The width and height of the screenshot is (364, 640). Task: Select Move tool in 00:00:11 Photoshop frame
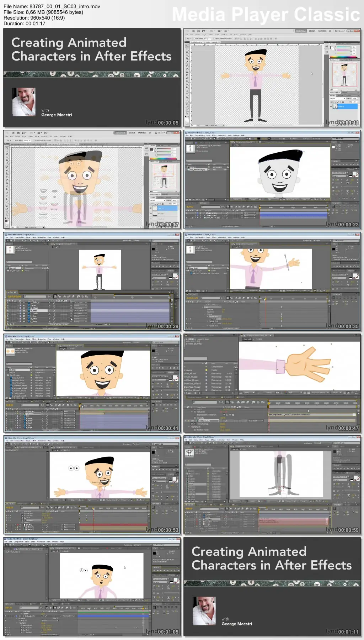click(x=187, y=46)
